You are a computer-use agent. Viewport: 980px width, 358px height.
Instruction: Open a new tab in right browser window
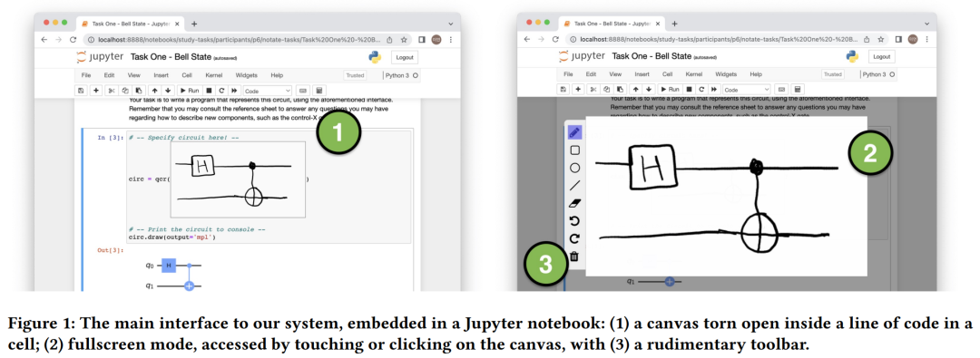coord(674,24)
